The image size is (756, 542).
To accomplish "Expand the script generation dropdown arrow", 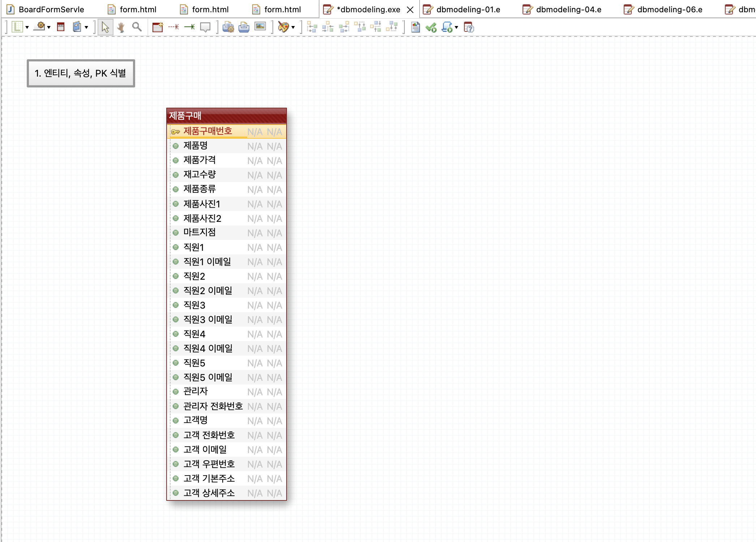I will click(456, 27).
